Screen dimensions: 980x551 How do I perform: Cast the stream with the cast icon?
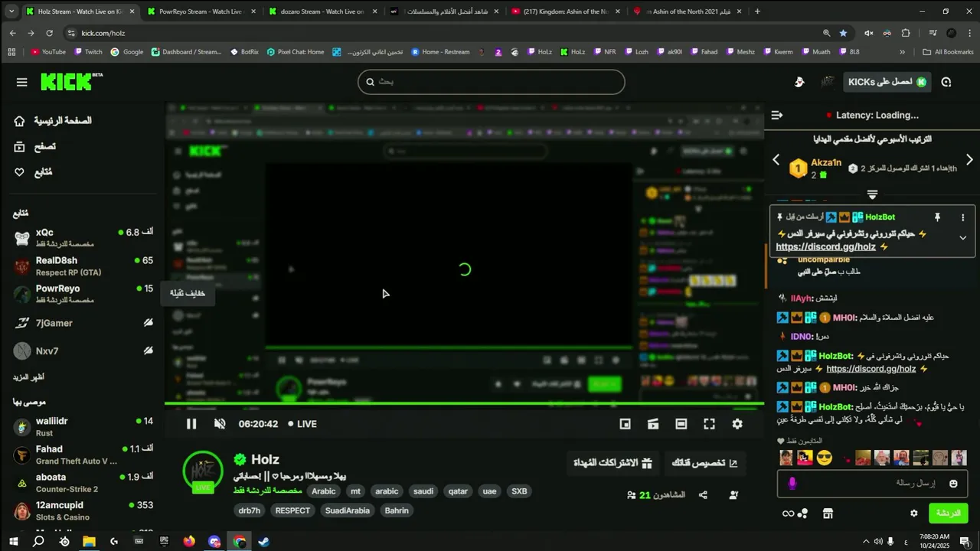(653, 424)
